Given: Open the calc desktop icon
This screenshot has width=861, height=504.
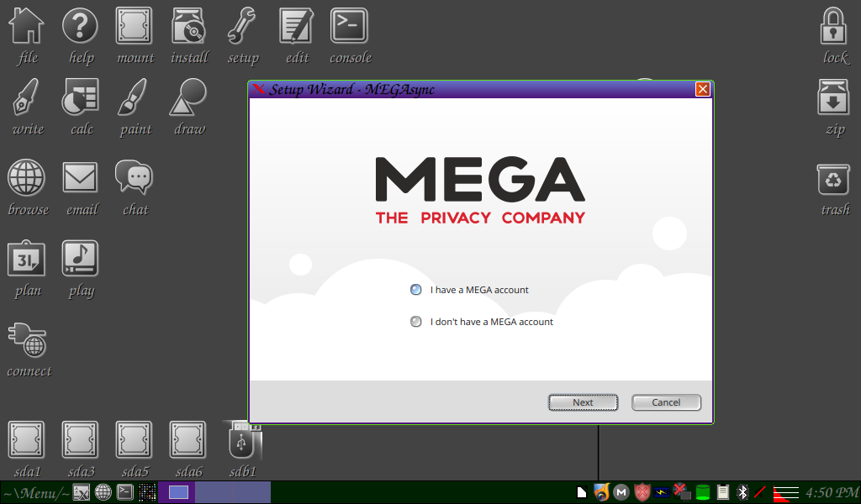Looking at the screenshot, I should tap(81, 108).
